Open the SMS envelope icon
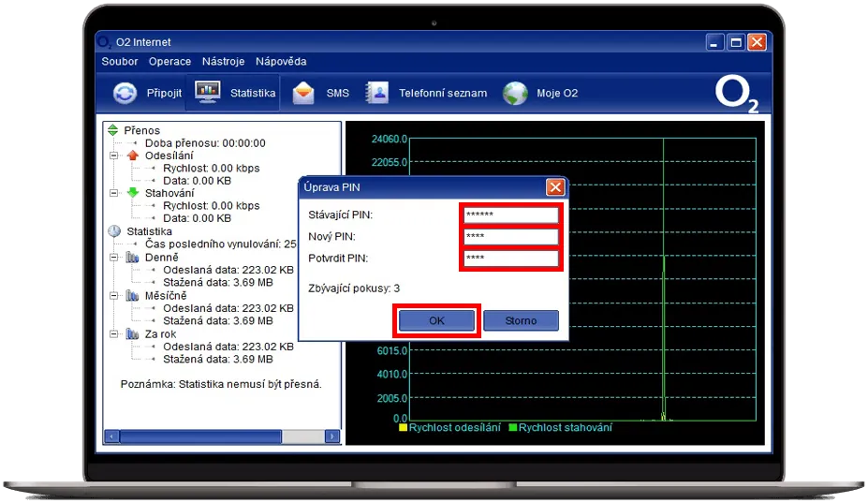Screen dimensions: 868x503 point(303,94)
